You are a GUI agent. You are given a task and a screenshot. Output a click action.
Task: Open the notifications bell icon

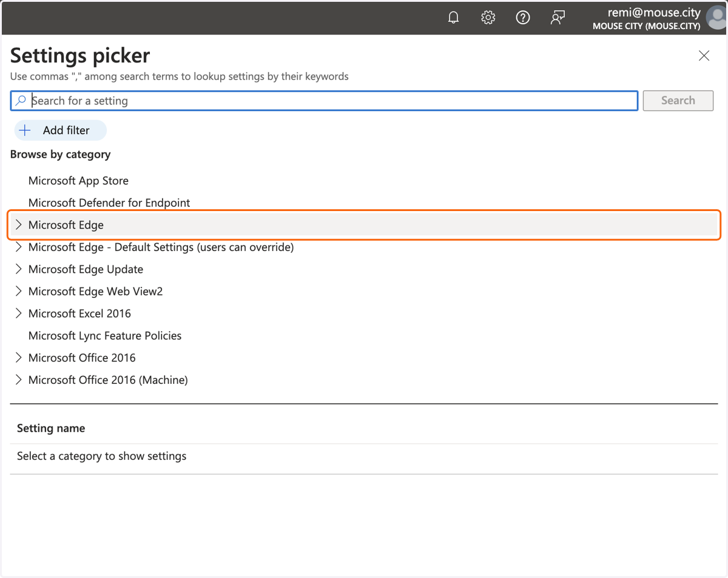pyautogui.click(x=453, y=18)
